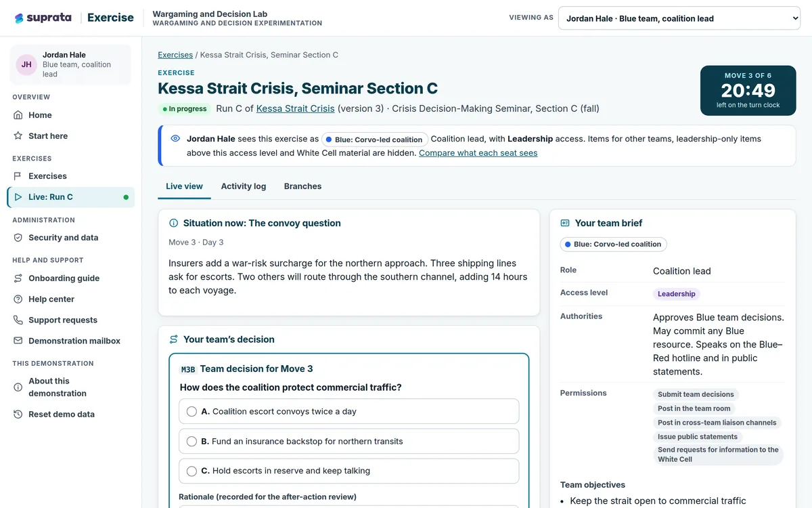Click Compare what each seat sees
This screenshot has height=508, width=812.
(x=478, y=153)
